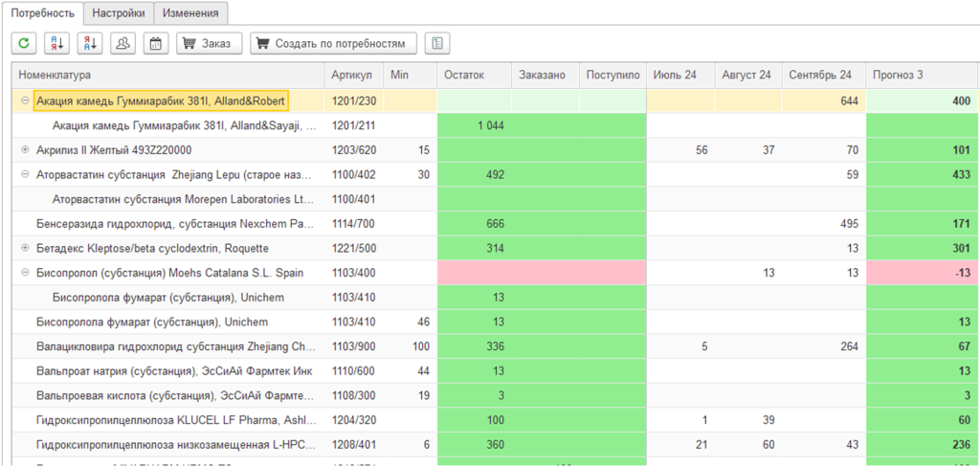Viewport: 980px width, 467px height.
Task: Collapse the Бисопролол Moehs Catalana group
Action: pos(25,273)
